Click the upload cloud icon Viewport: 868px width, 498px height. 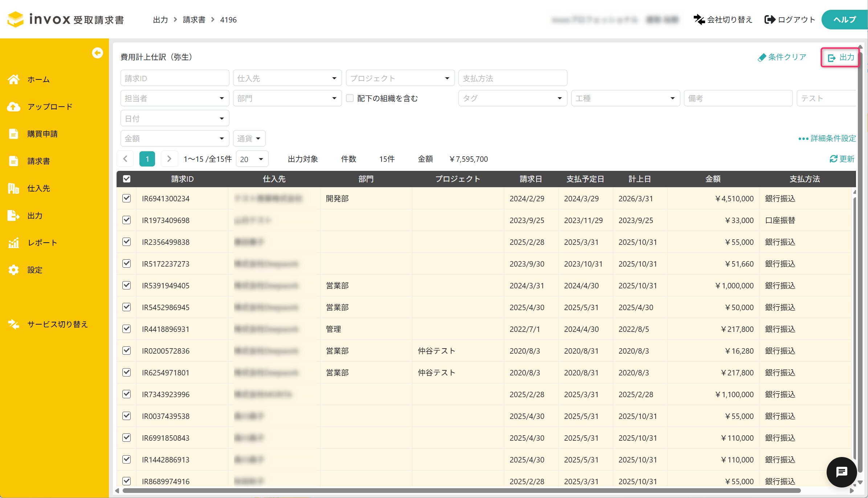coord(13,107)
